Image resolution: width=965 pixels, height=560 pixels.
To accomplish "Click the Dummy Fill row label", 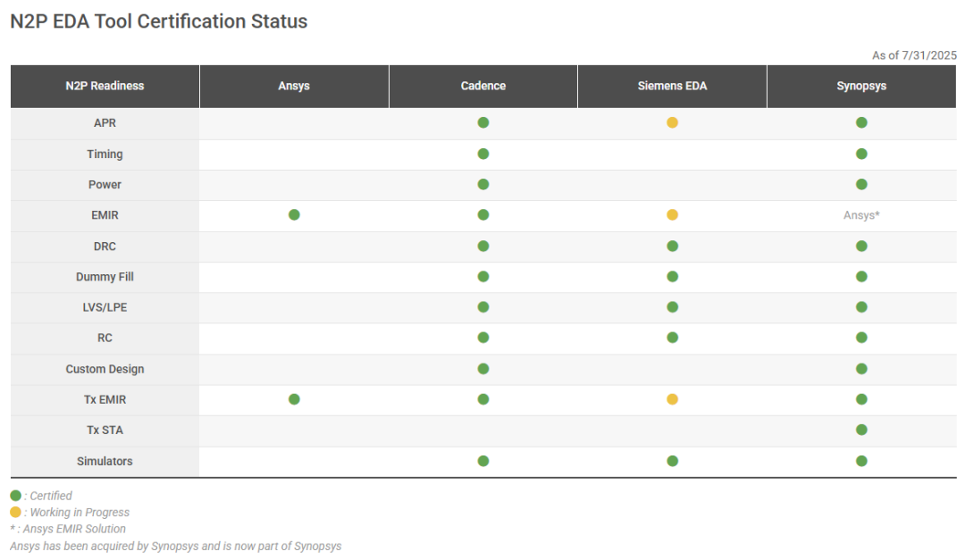I will pos(105,277).
